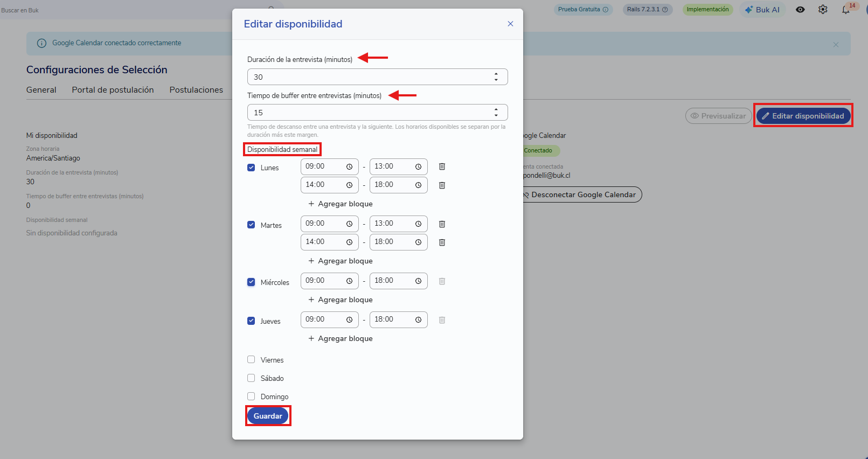The height and width of the screenshot is (459, 868).
Task: Open clock picker for Lunes 09:00 start time
Action: tap(349, 167)
